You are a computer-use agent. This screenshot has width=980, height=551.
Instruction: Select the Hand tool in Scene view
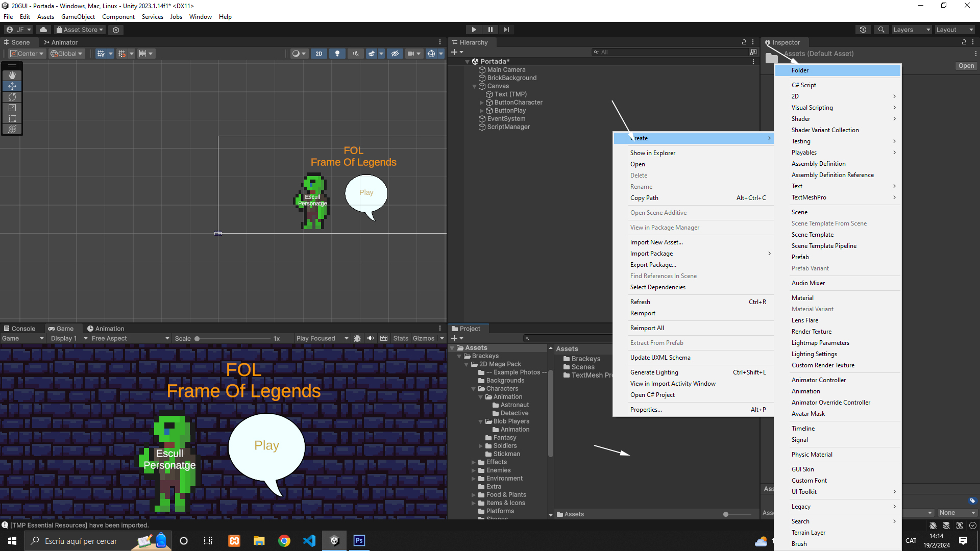pos(12,76)
